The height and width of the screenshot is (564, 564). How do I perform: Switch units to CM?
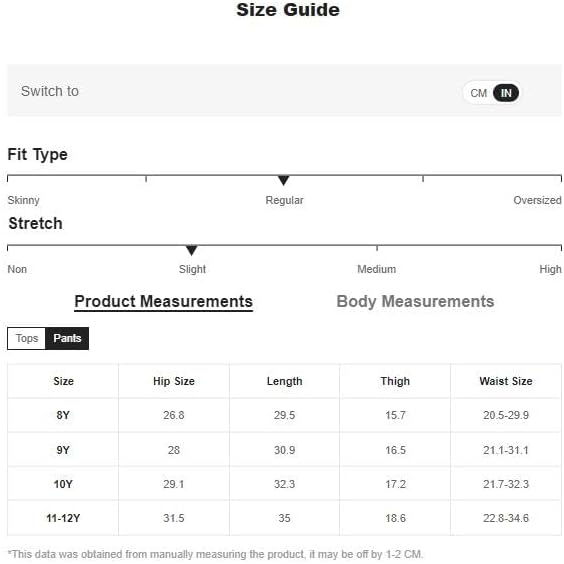(478, 93)
